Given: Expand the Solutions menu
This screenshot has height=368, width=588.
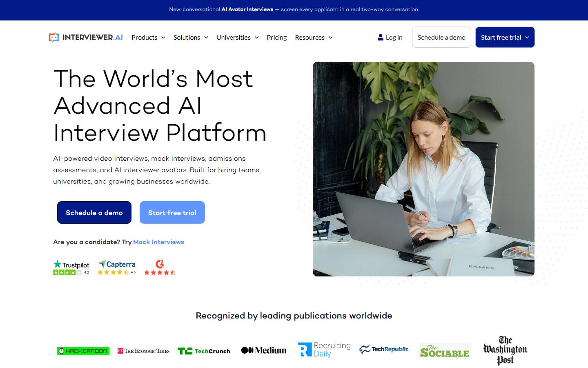Looking at the screenshot, I should 191,37.
